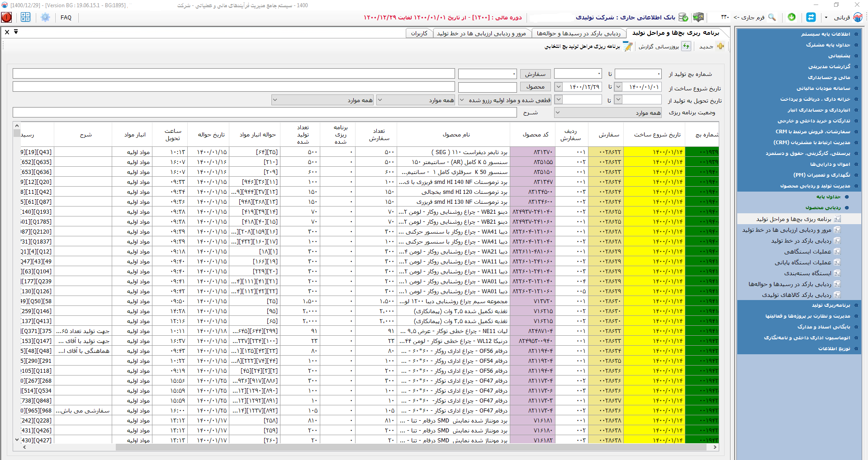The width and height of the screenshot is (868, 460).
Task: Click icon beside ردیابی بارکد در رسیدها و حواله‌ها
Action: tap(837, 284)
